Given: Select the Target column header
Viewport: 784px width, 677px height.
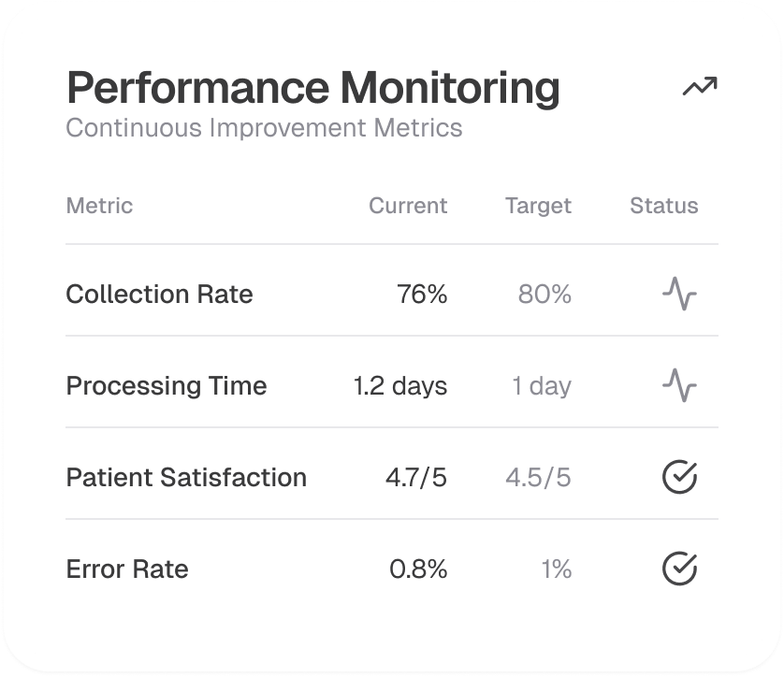Looking at the screenshot, I should pos(538,206).
